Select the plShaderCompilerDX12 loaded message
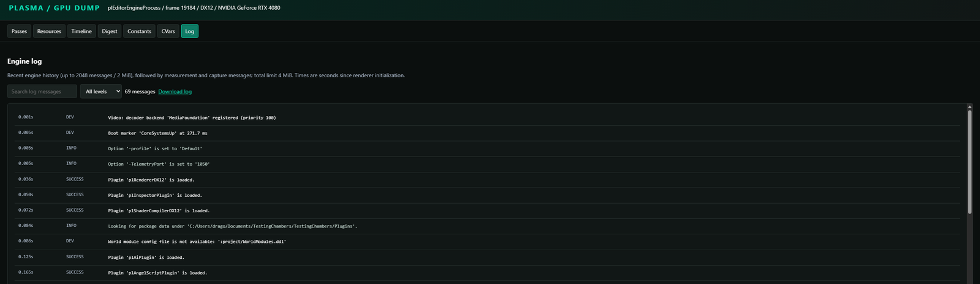Image resolution: width=980 pixels, height=284 pixels. [159, 210]
